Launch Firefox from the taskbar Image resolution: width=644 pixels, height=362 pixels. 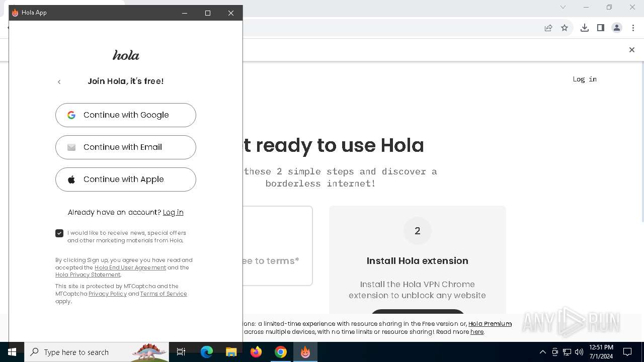click(x=256, y=352)
